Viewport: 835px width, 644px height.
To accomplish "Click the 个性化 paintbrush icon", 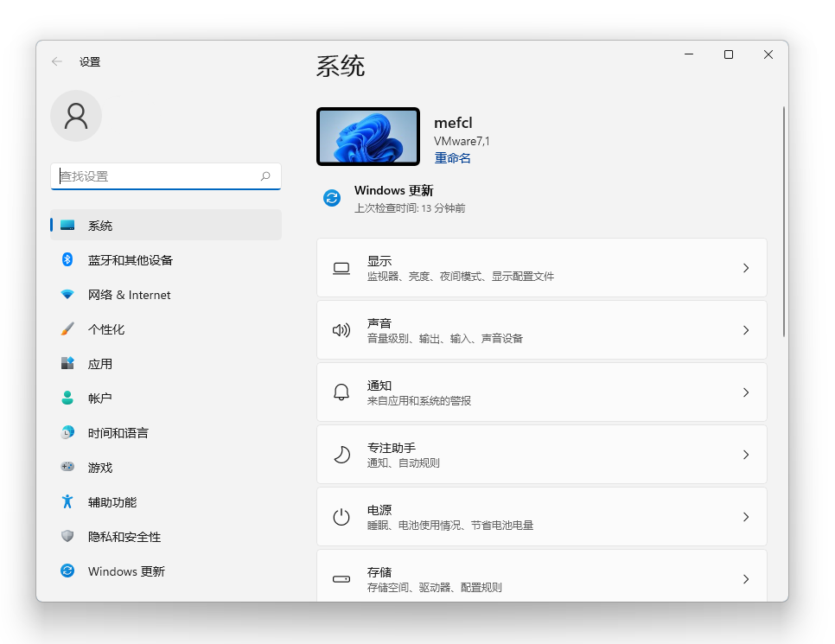I will (x=67, y=328).
